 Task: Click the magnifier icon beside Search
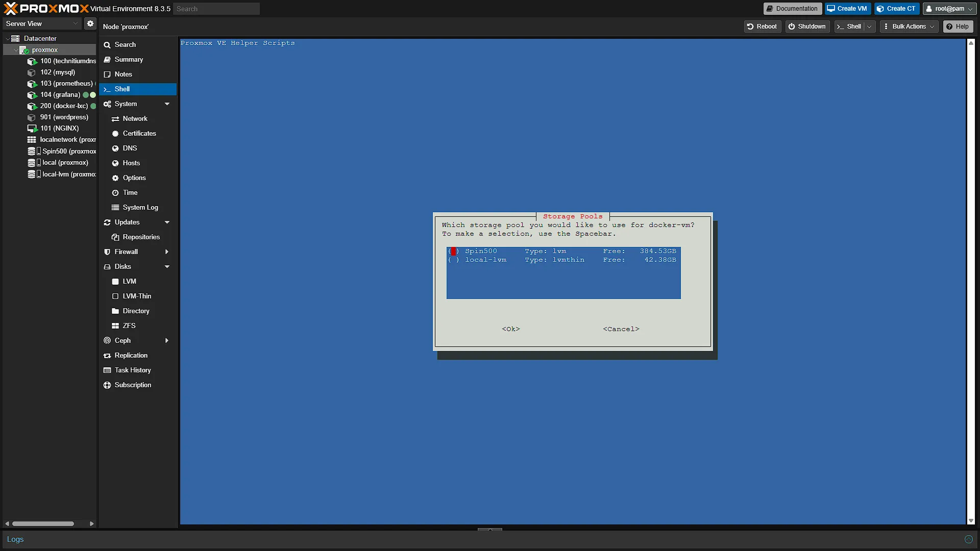[x=107, y=45]
